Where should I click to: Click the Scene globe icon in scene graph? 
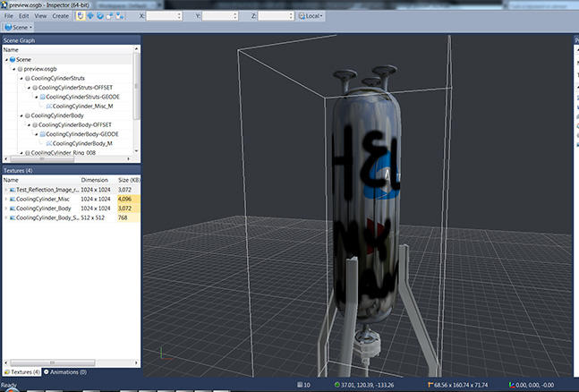13,59
